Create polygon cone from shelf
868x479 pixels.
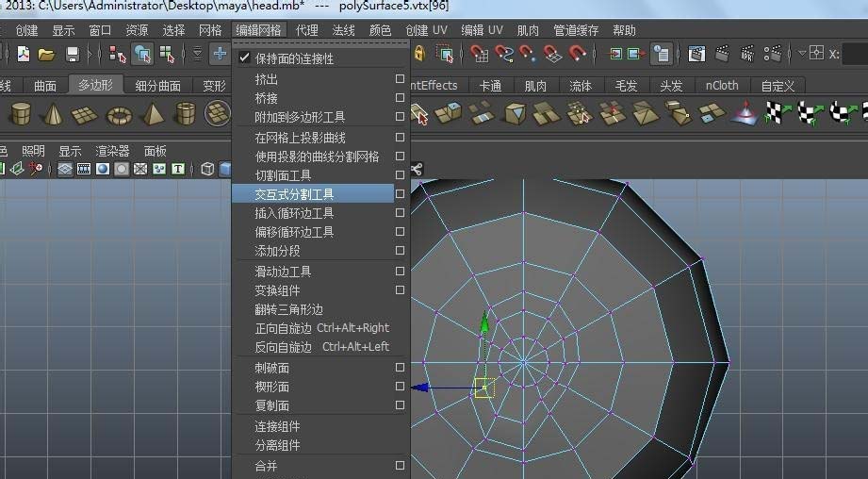pos(53,114)
